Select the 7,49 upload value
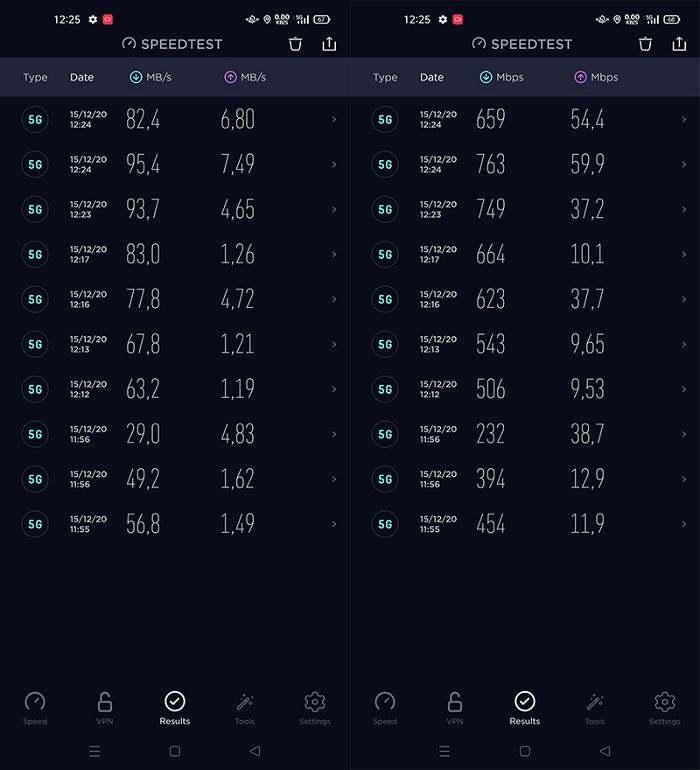The width and height of the screenshot is (700, 770). (x=238, y=165)
